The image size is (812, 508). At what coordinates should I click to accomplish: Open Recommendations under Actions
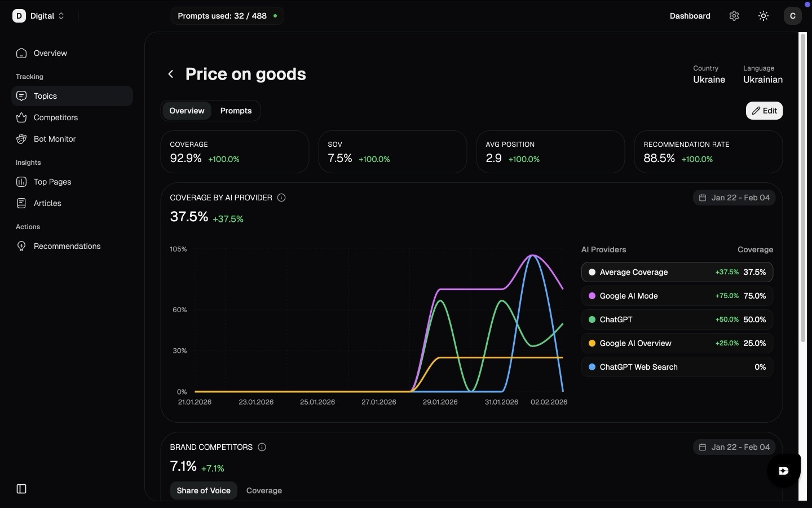(x=66, y=246)
